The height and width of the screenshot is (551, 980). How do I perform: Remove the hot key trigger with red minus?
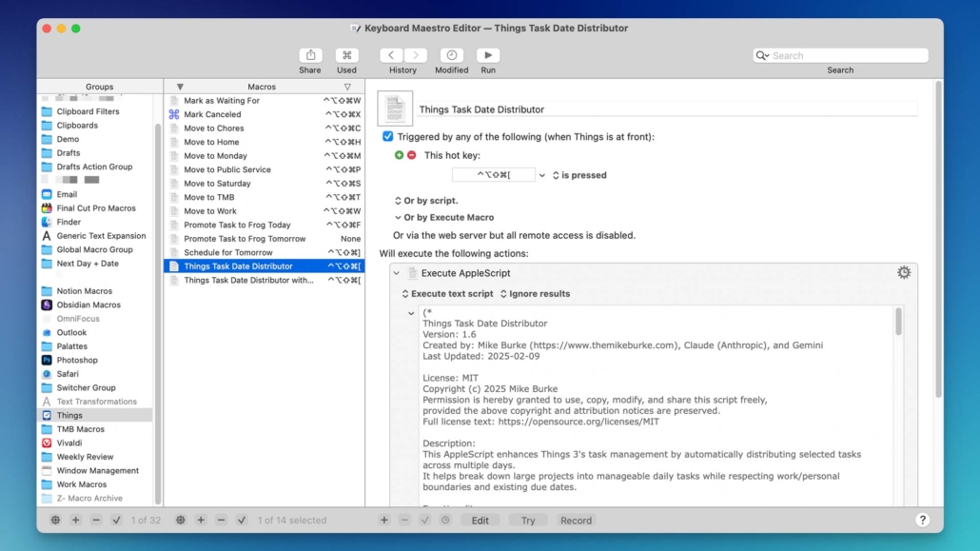411,154
